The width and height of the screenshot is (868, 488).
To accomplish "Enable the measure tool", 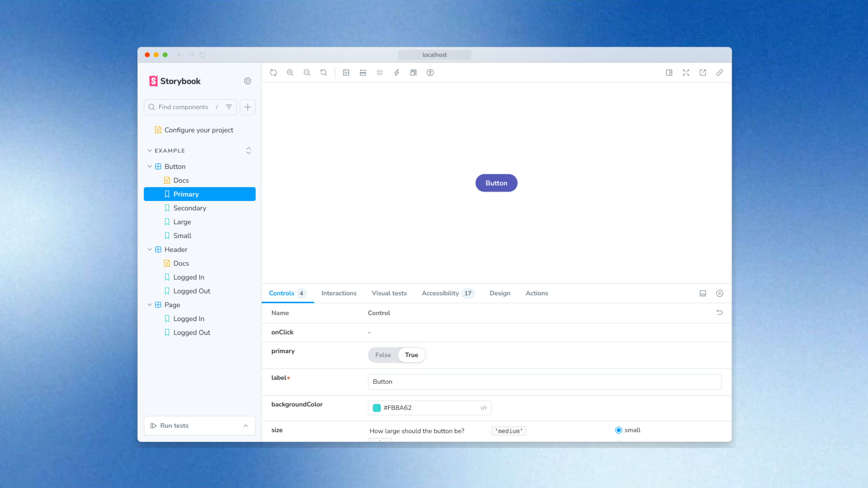I will [363, 72].
